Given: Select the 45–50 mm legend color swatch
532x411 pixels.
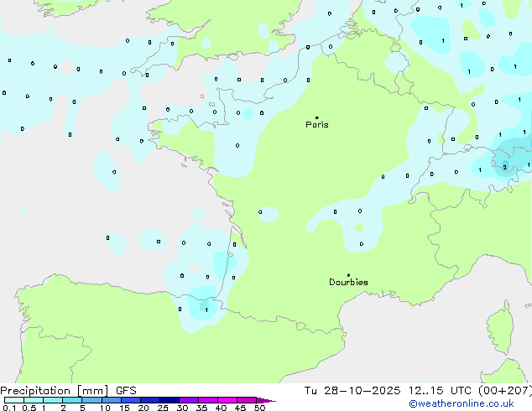Looking at the screenshot, I should 247,400.
